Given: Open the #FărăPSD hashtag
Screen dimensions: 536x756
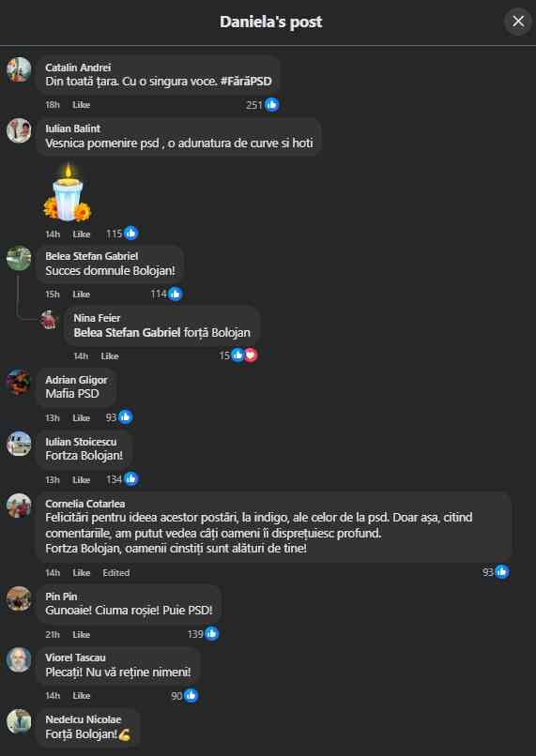Looking at the screenshot, I should pos(246,81).
